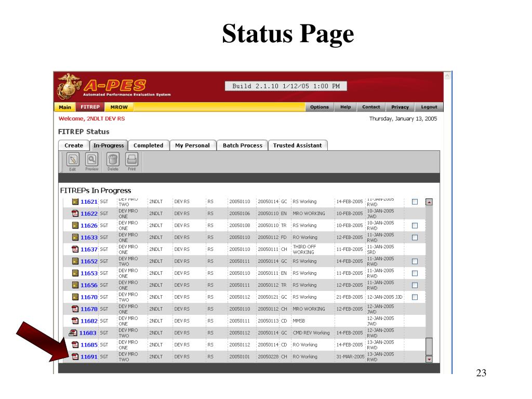Click the PDF icon beside report 11685

point(75,345)
